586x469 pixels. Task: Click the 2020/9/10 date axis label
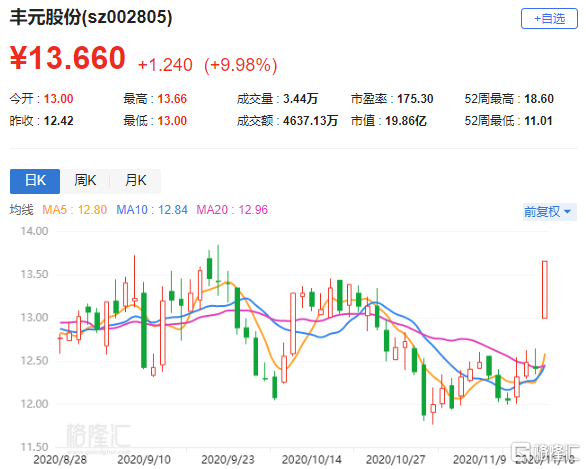[x=144, y=460]
